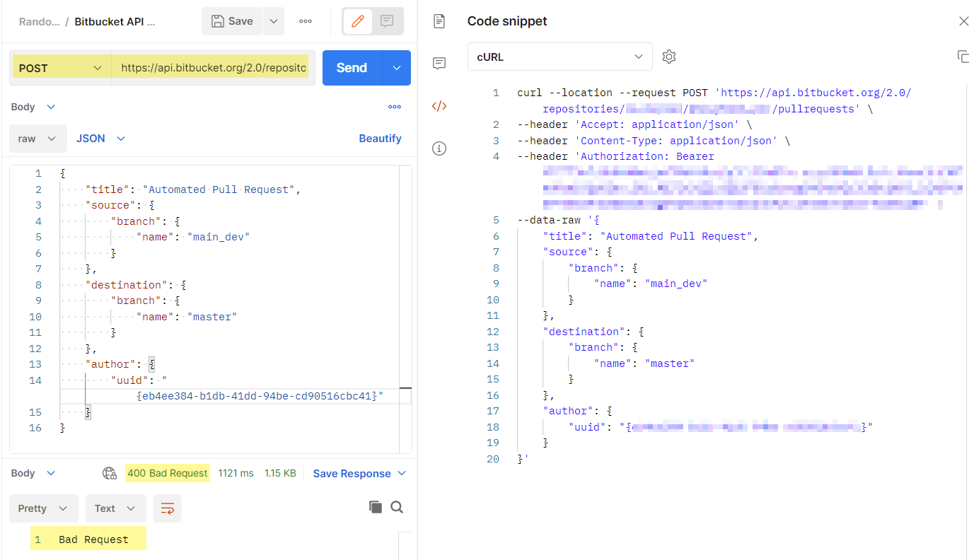Open the Comments icon in right sidebar
Image resolution: width=969 pixels, height=560 pixels.
coord(439,64)
